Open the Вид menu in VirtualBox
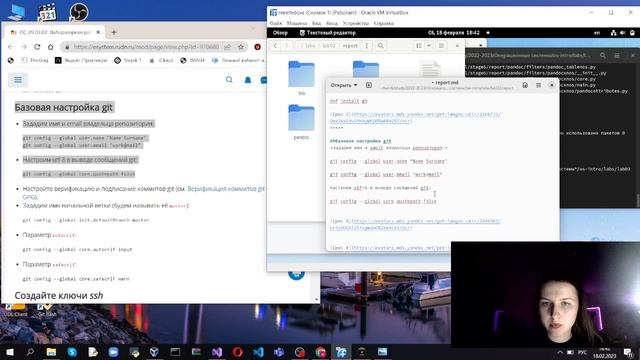Viewport: 640px width, 360px height. [316, 23]
